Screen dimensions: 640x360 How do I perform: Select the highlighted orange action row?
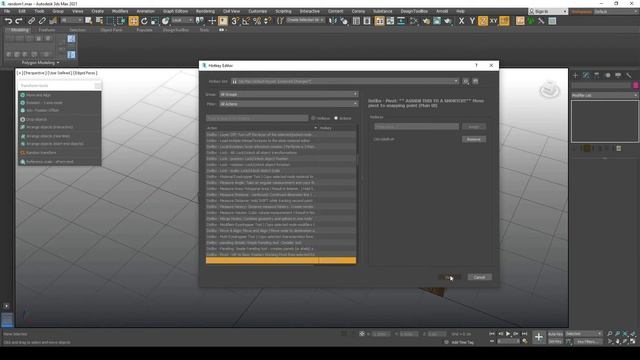tap(281, 260)
